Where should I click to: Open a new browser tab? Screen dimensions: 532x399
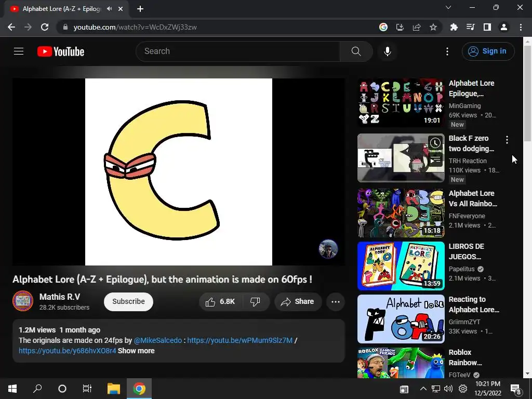tap(140, 9)
